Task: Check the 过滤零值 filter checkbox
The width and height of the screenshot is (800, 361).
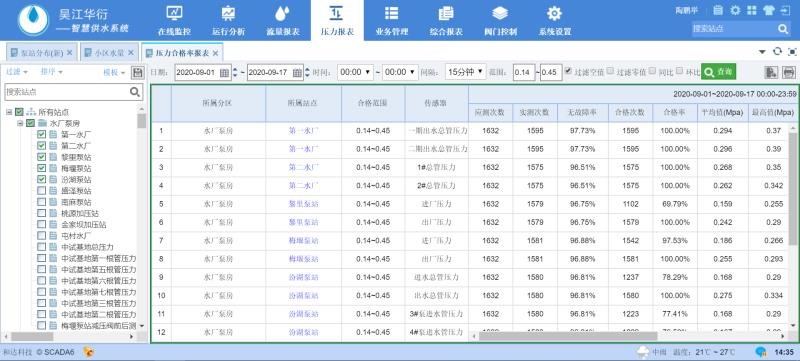Action: 610,71
